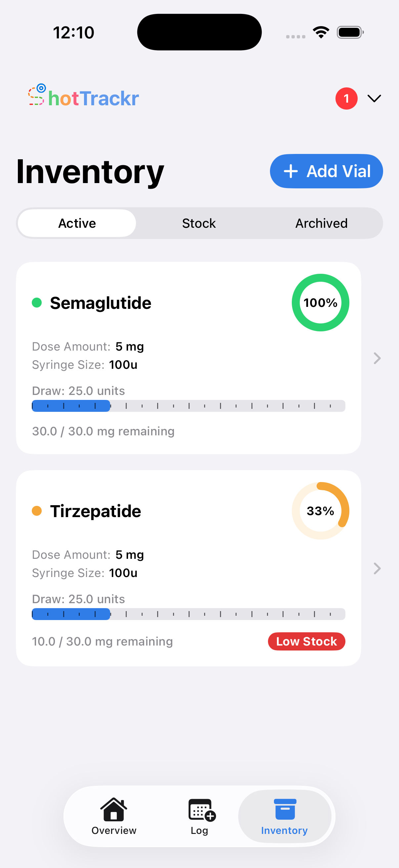The height and width of the screenshot is (868, 399).
Task: Tap the ShotTrackr logo
Action: tap(83, 97)
